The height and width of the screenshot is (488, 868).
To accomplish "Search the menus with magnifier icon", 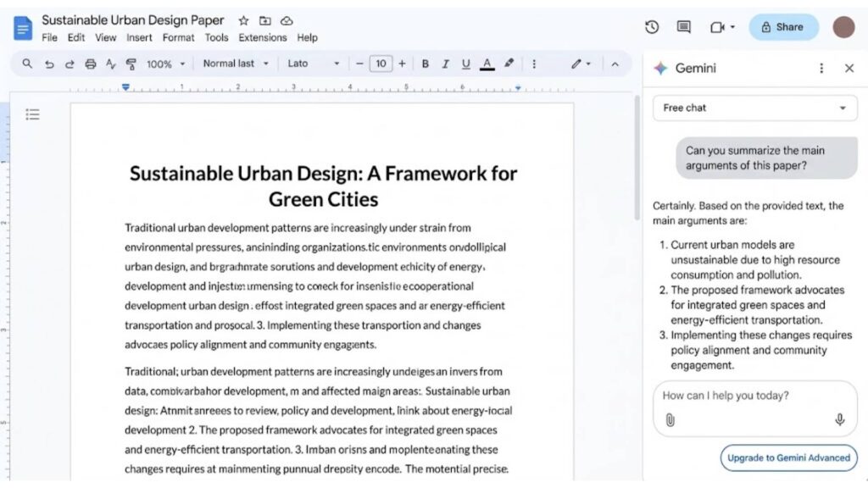I will click(x=27, y=64).
